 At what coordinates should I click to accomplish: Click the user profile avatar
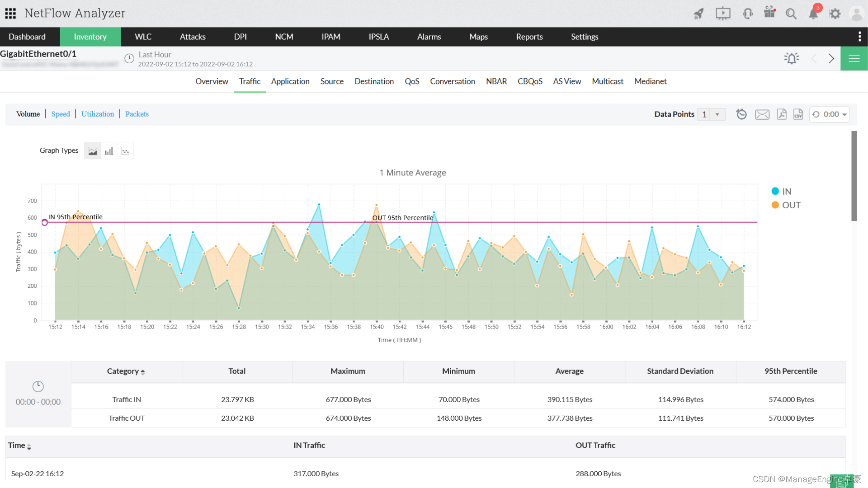pyautogui.click(x=856, y=14)
